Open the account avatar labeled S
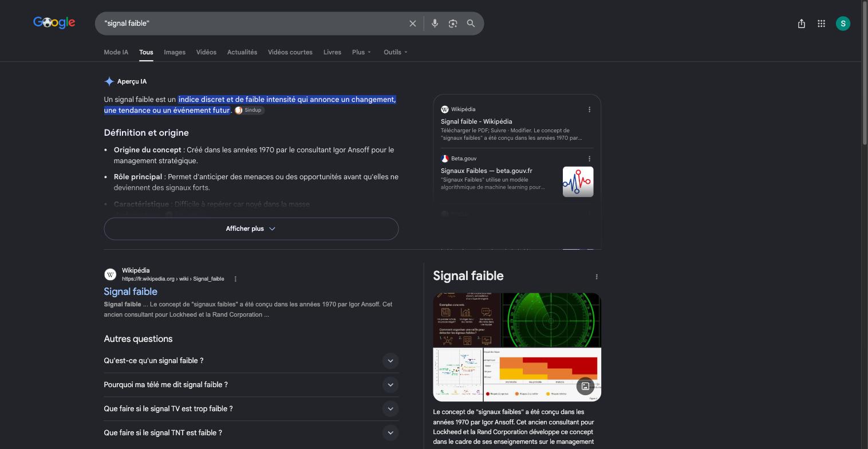 (843, 23)
